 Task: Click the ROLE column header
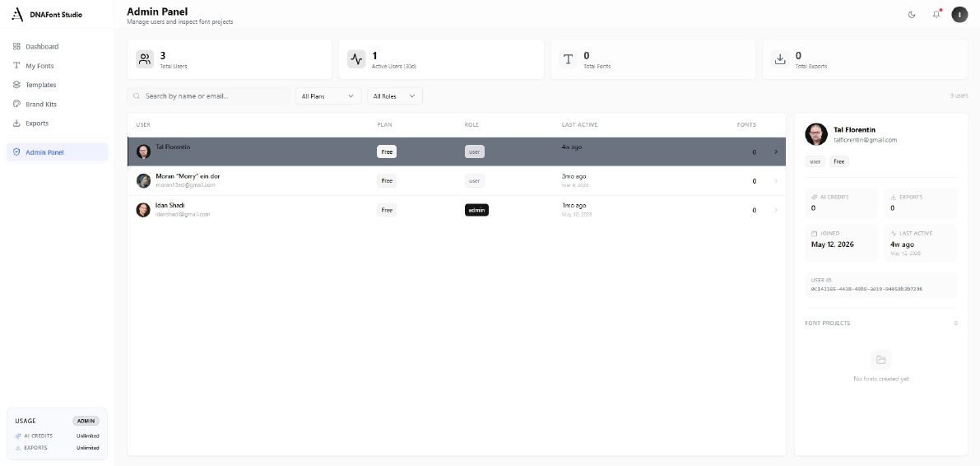pos(471,124)
